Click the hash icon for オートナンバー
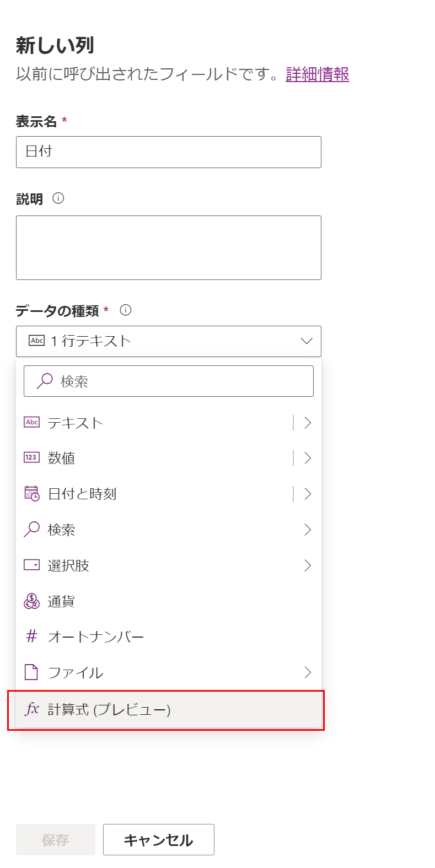This screenshot has width=435, height=868. tap(32, 636)
